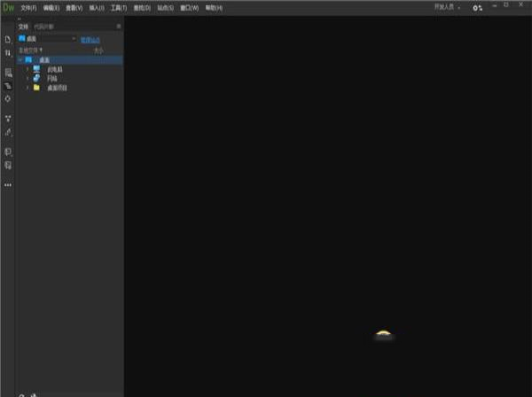The image size is (532, 397).
Task: Click the computer icon beside 此电脑
Action: point(36,69)
